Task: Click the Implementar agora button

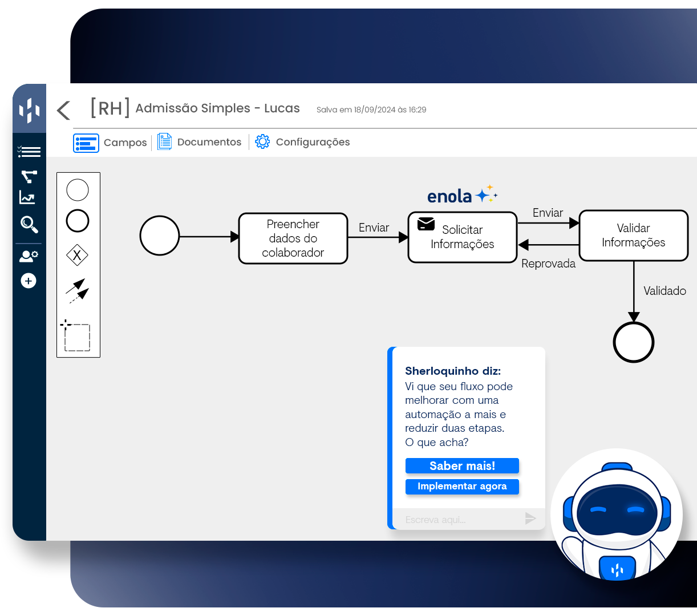Action: pos(462,487)
